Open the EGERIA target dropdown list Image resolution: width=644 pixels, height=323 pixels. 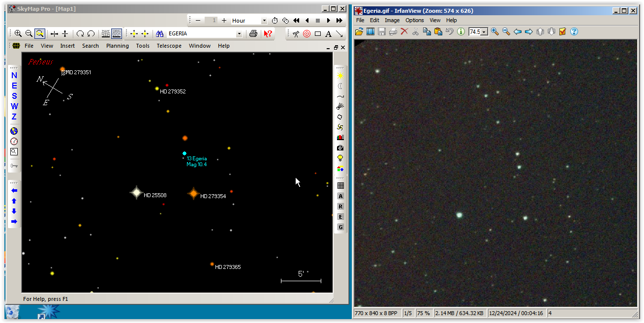(240, 33)
